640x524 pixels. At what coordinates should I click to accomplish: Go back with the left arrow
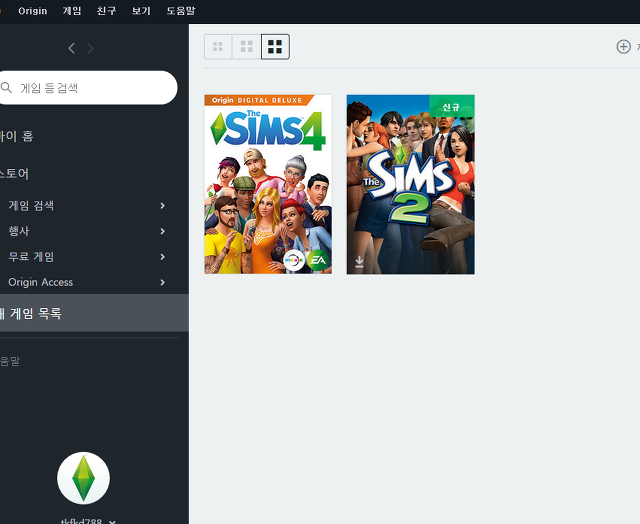coord(72,48)
